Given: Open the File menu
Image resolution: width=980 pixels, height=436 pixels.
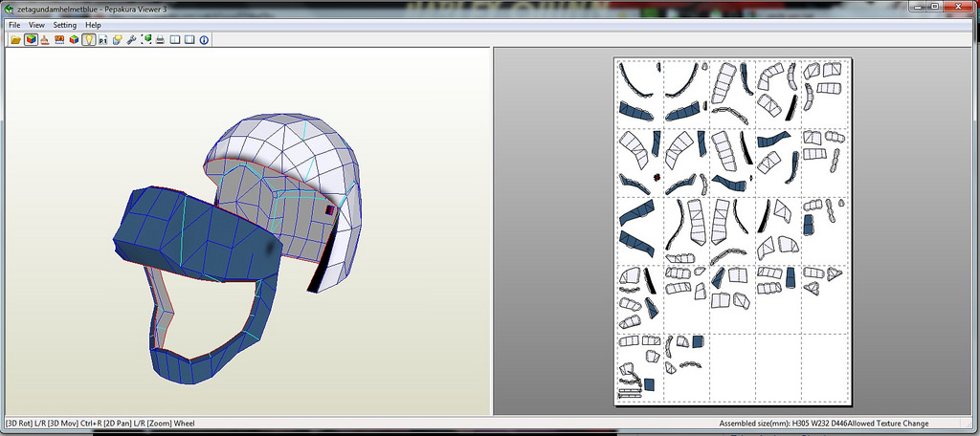Looking at the screenshot, I should [x=14, y=25].
